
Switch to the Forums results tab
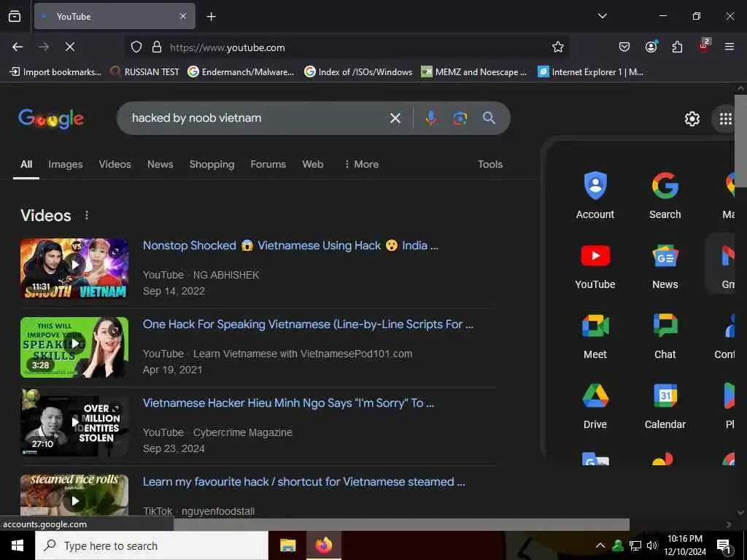tap(268, 164)
